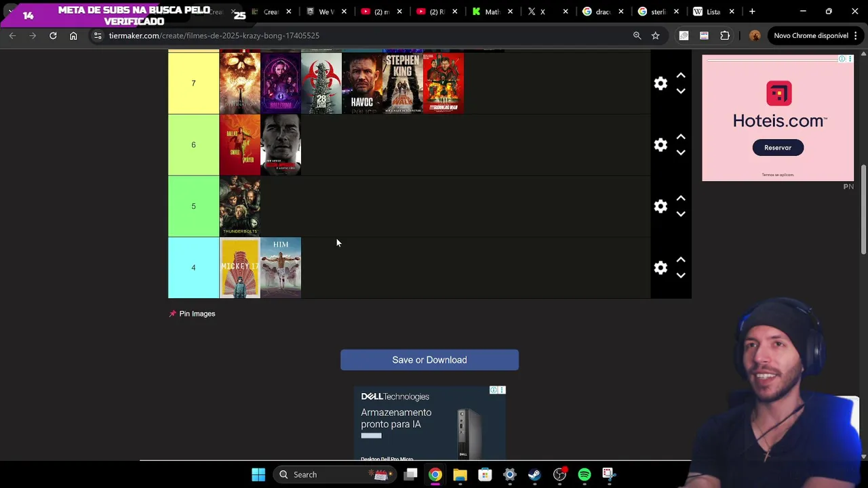
Task: Move tier 7 row up
Action: pos(681,76)
